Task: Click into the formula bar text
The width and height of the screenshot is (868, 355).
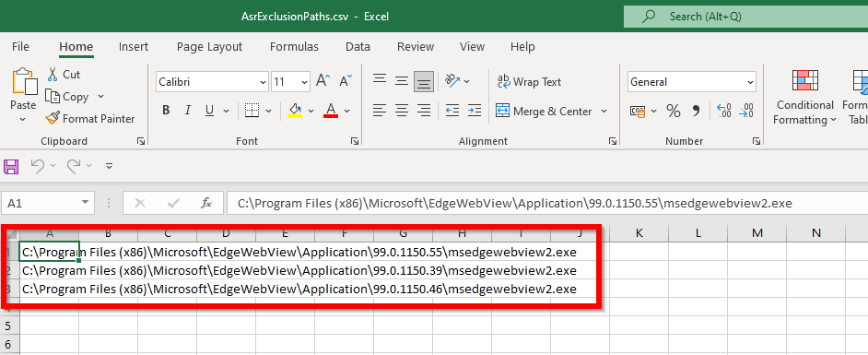Action: [x=547, y=203]
